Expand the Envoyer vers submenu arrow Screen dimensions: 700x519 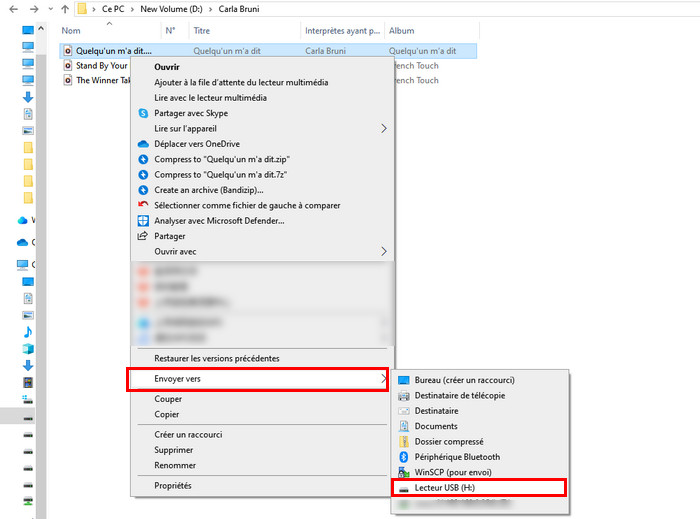(x=383, y=379)
